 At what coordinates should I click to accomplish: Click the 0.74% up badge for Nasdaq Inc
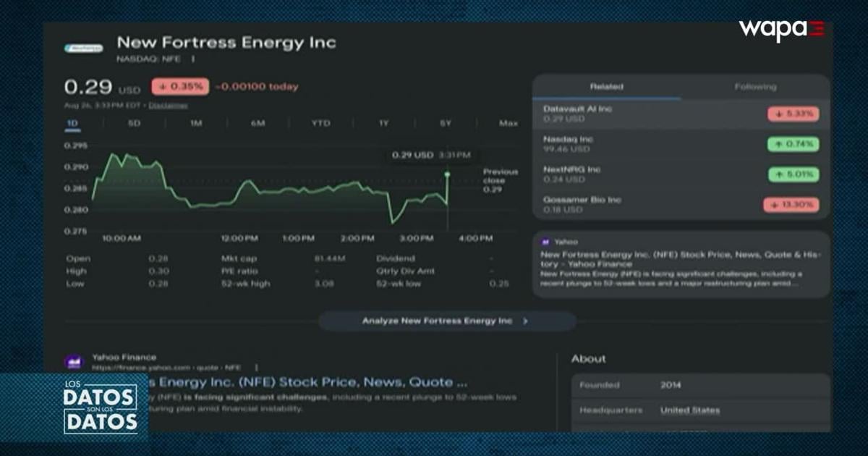[793, 144]
